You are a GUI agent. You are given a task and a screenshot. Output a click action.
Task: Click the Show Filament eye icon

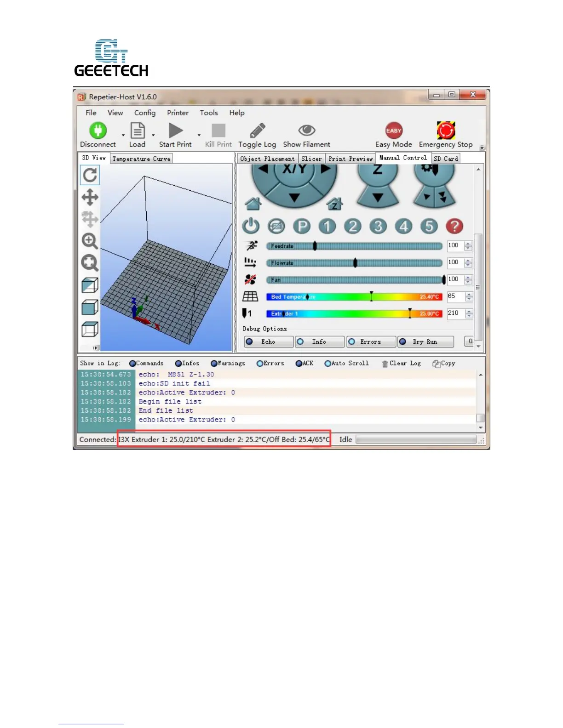pyautogui.click(x=307, y=131)
